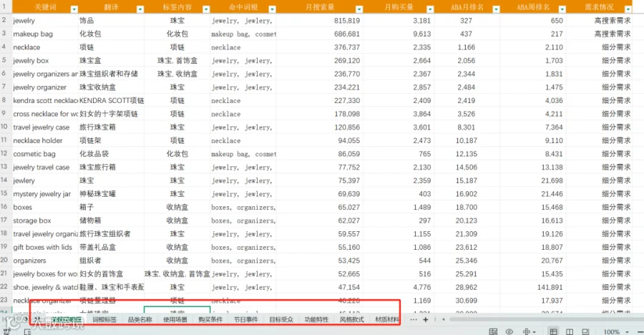Switch to page layout view icon

point(585,331)
